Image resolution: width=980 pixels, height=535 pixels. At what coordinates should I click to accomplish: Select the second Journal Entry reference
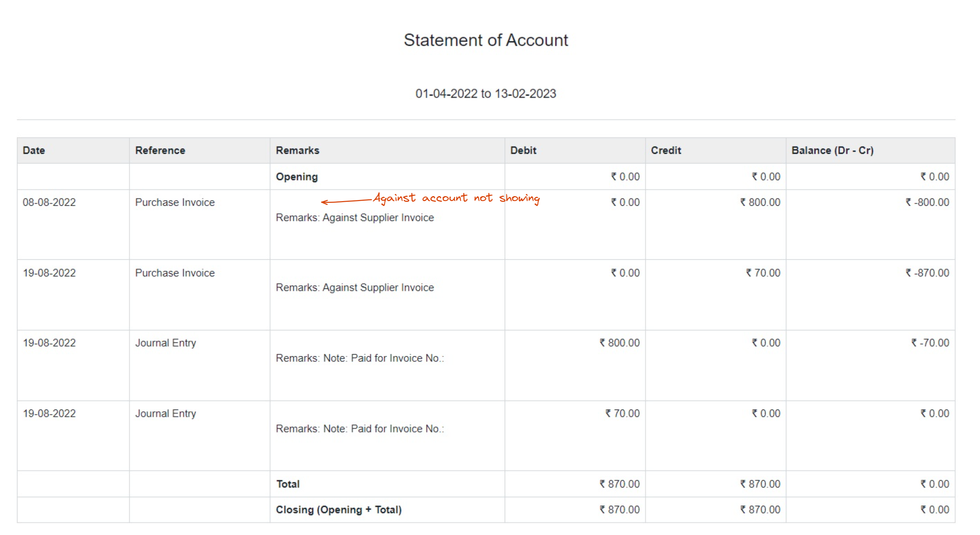click(x=166, y=413)
